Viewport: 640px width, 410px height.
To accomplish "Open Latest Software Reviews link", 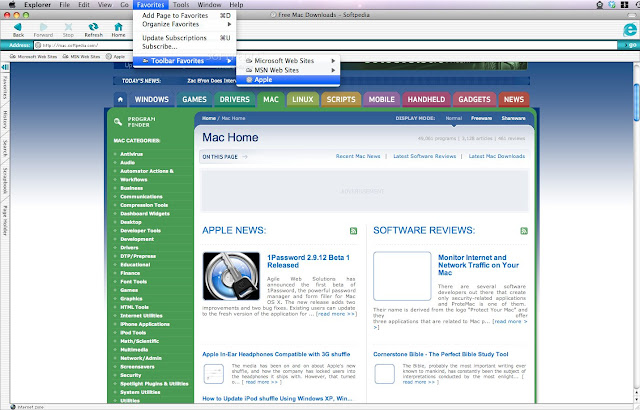I will click(x=424, y=156).
